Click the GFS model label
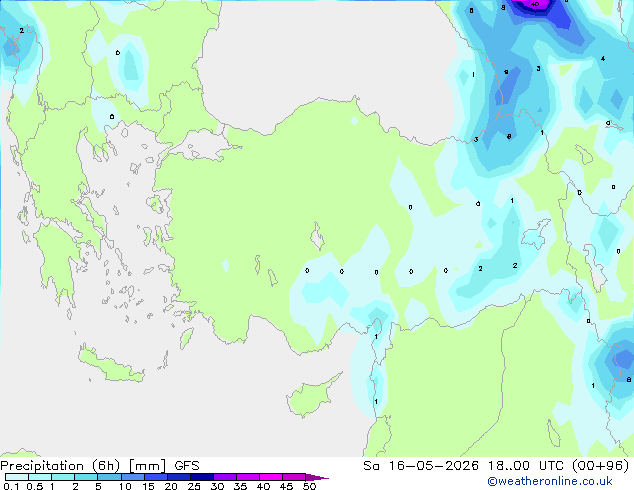Image resolution: width=634 pixels, height=490 pixels. (187, 466)
